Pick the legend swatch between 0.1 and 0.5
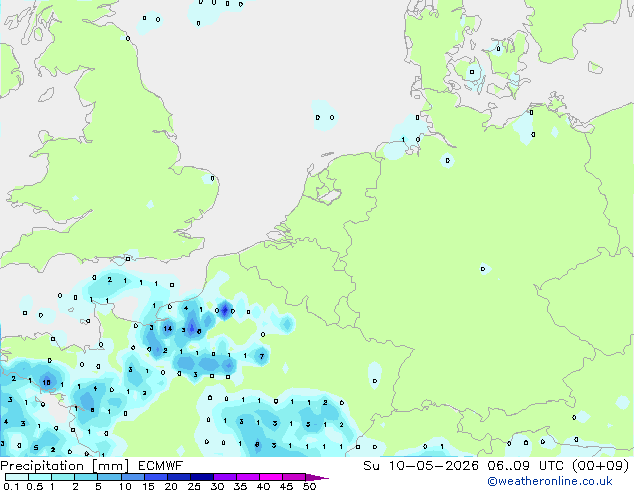Screen dimensions: 634x490 [17, 477]
